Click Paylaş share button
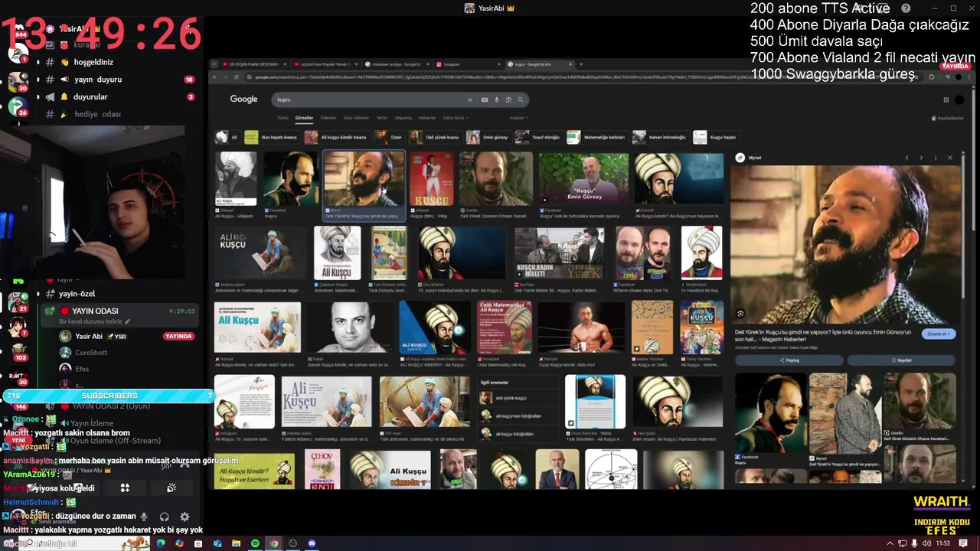 point(789,360)
